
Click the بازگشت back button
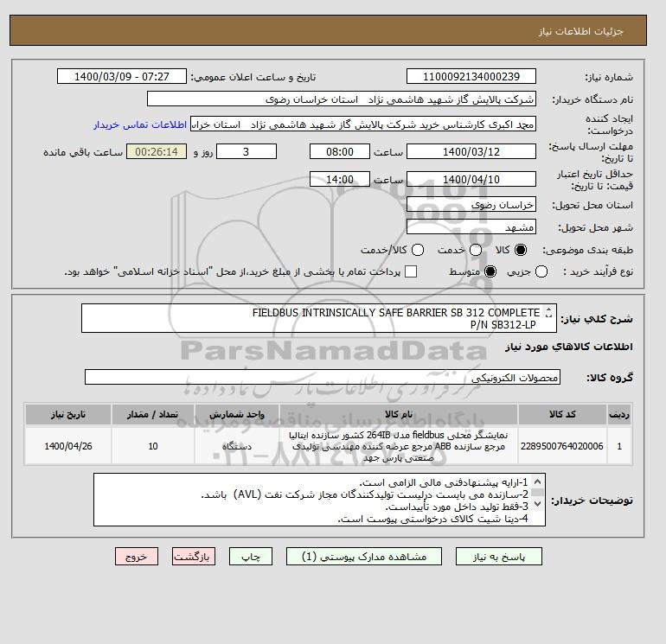click(x=194, y=557)
